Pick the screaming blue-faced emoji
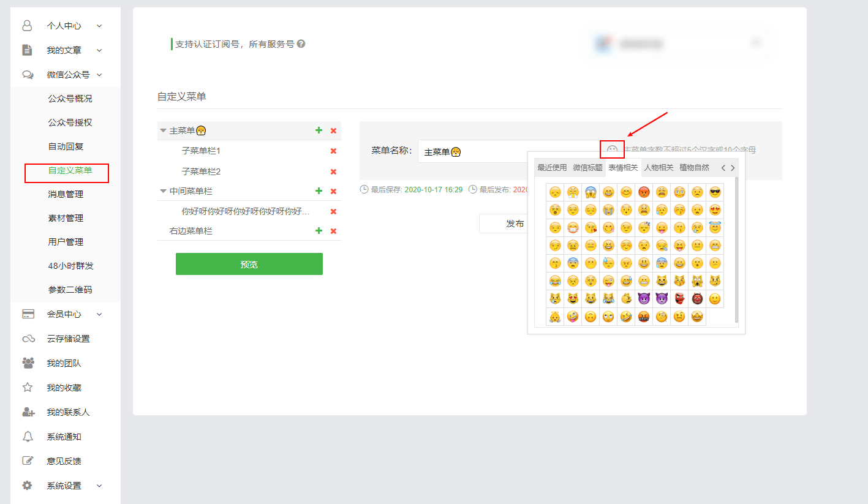868x504 pixels. [591, 192]
